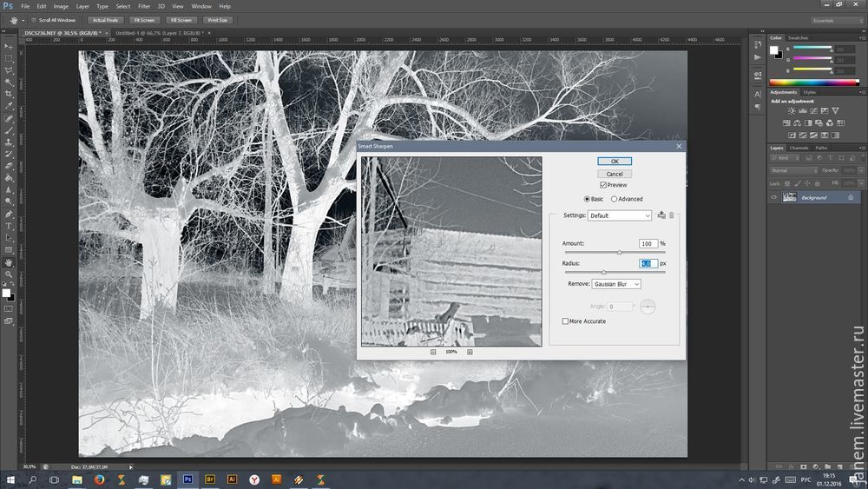
Task: Open the Remove Gaussian Blur dropdown
Action: click(x=615, y=284)
